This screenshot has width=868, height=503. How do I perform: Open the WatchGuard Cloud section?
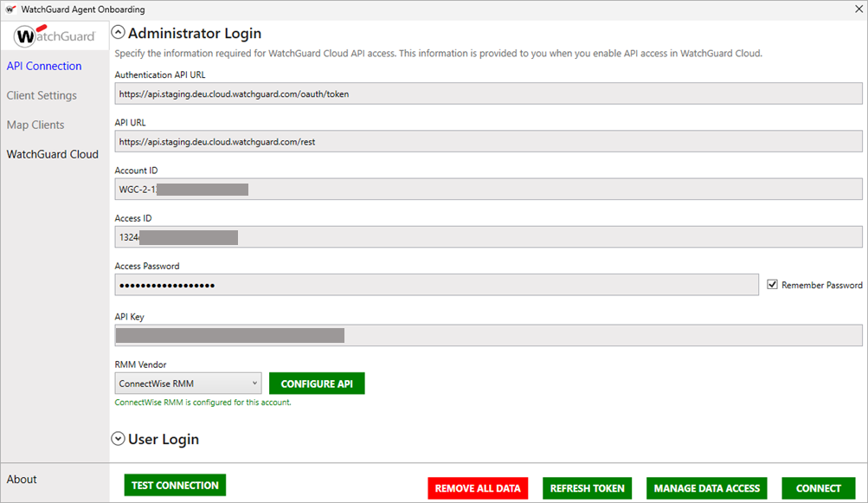coord(53,154)
